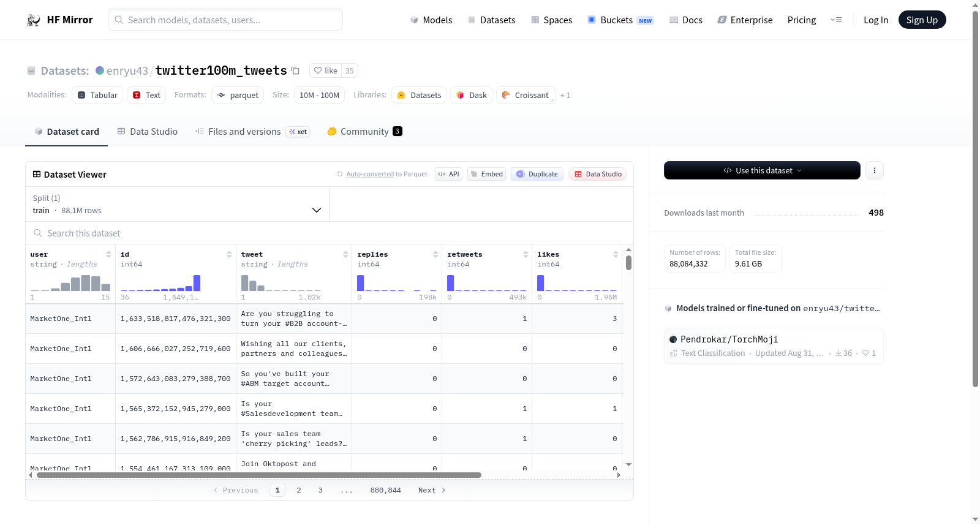Click the Pricing link
Viewport: 980px width, 525px height.
pos(802,20)
